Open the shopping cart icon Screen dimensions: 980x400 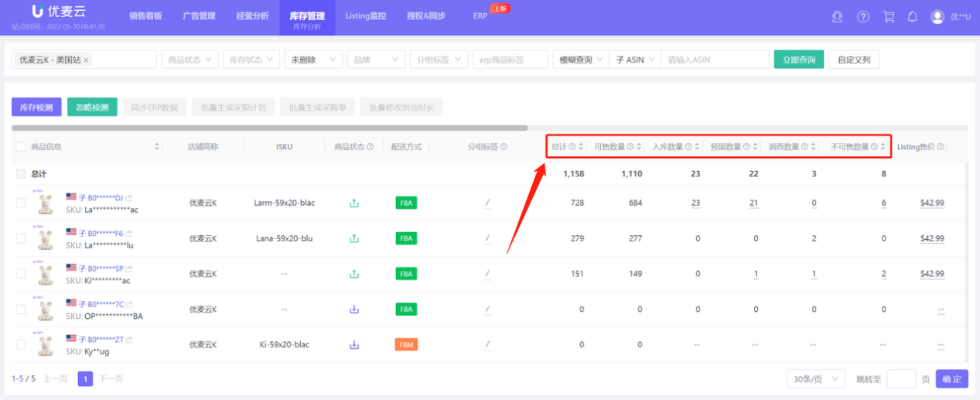[x=889, y=16]
